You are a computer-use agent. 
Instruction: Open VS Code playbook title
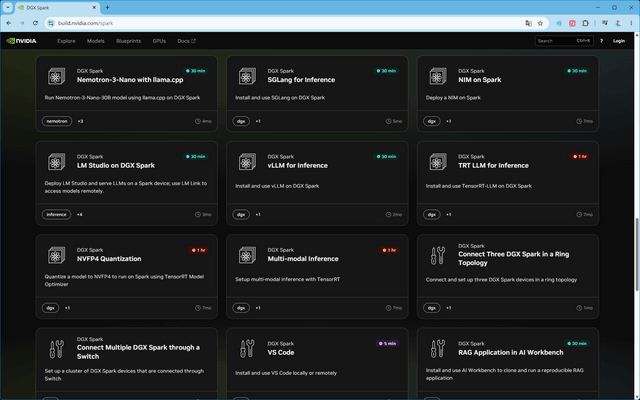pyautogui.click(x=281, y=352)
